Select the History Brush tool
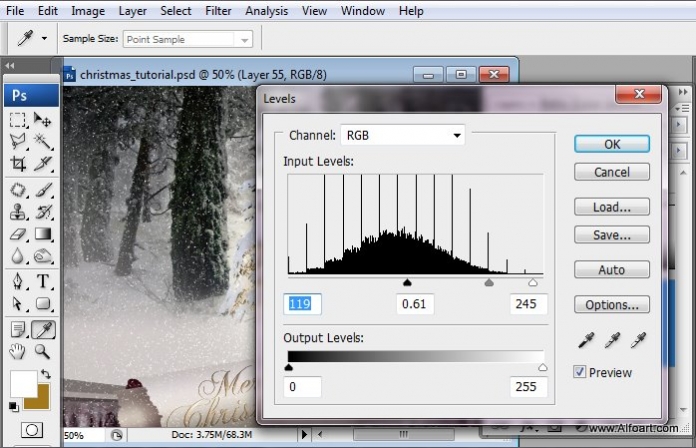Image resolution: width=696 pixels, height=448 pixels. [43, 212]
